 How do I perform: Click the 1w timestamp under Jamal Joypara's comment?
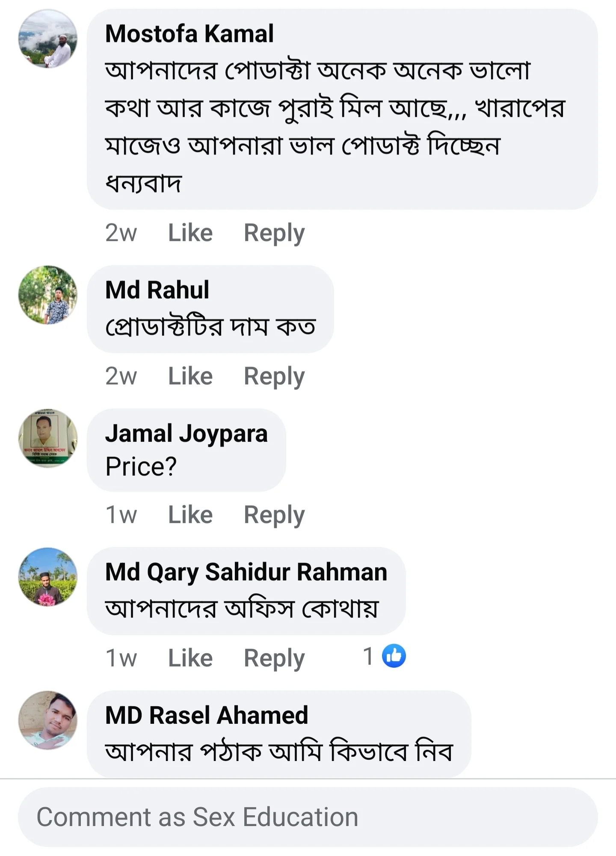tap(122, 514)
